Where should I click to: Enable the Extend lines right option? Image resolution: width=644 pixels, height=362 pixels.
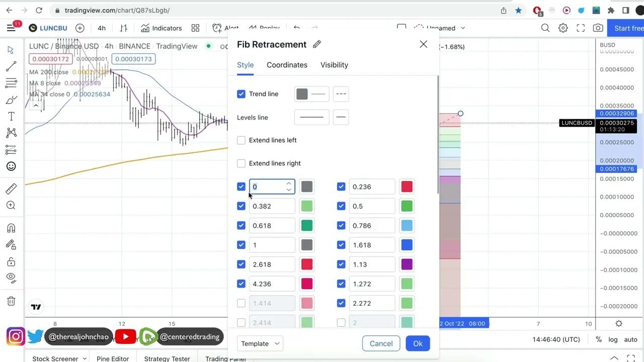point(241,163)
